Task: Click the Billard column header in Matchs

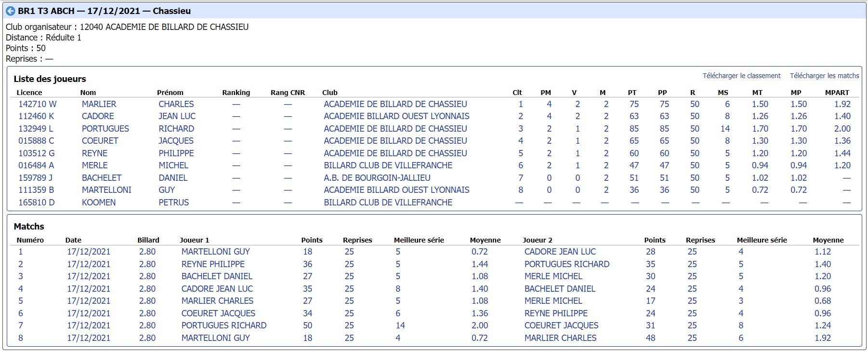Action: pos(148,240)
